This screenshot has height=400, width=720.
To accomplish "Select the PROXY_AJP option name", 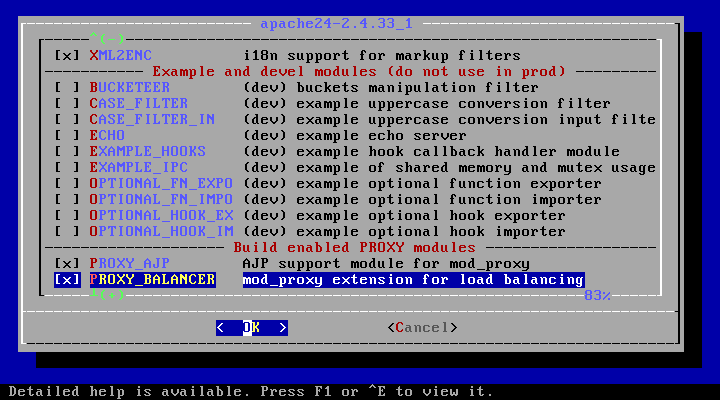I will [x=129, y=264].
